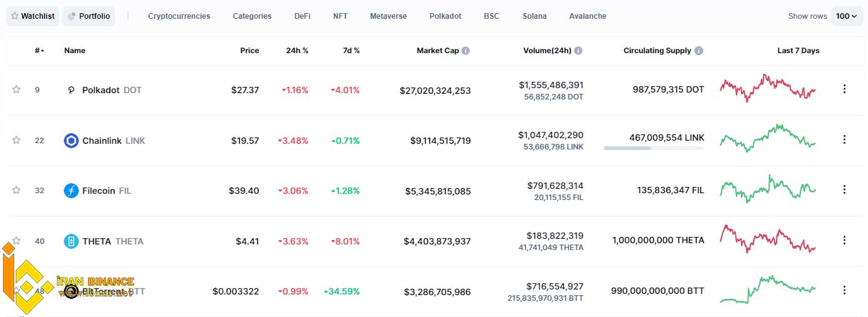This screenshot has height=317, width=868.
Task: Open the Portfolio button
Action: tap(89, 16)
